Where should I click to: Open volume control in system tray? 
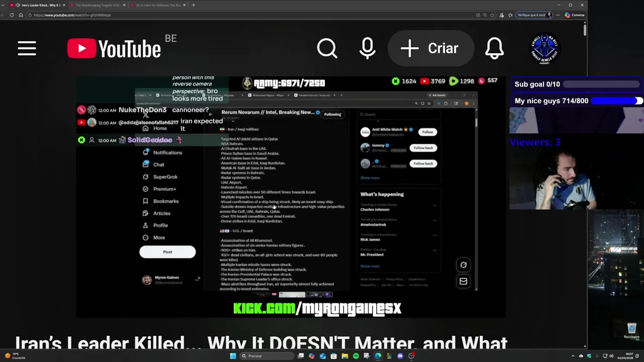[611, 356]
